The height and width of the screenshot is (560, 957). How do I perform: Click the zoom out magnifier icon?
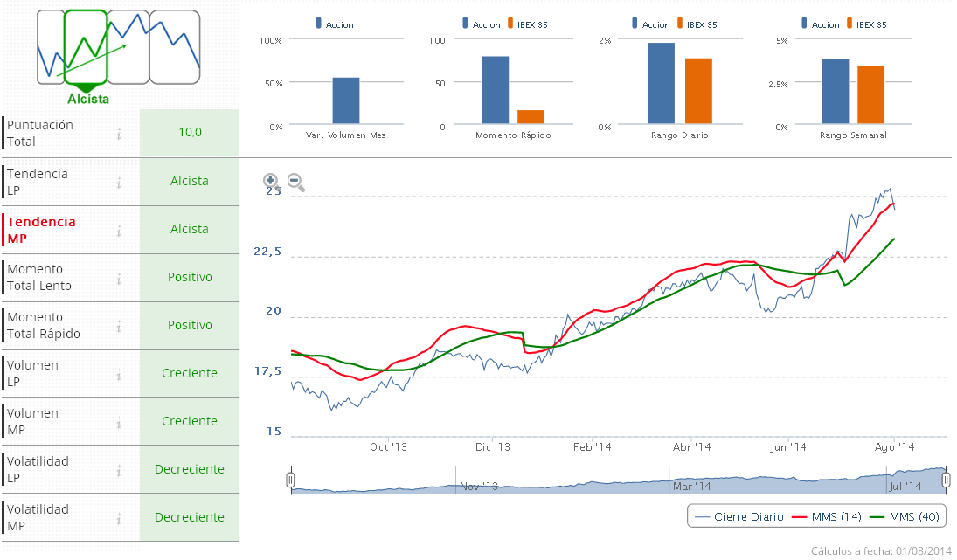click(x=295, y=182)
